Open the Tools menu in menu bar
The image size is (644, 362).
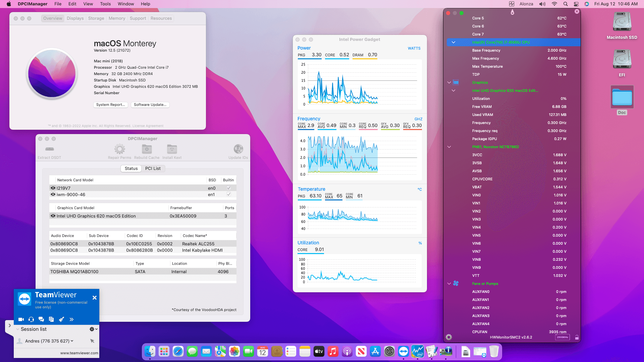point(105,4)
